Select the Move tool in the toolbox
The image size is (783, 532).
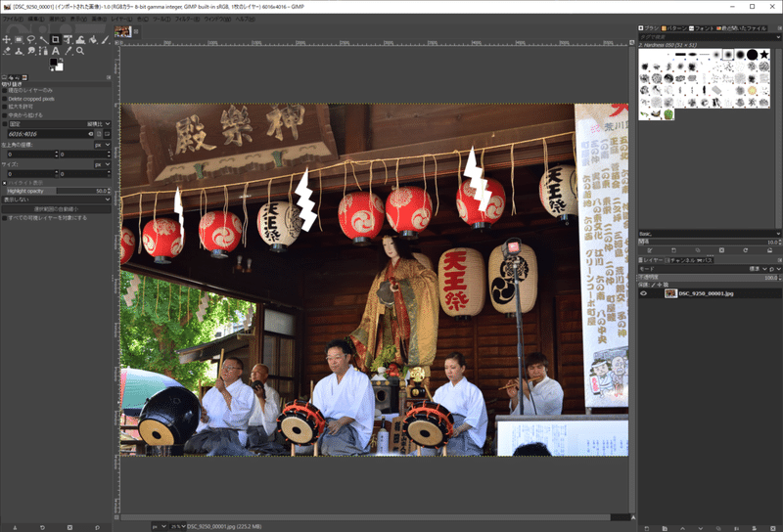click(7, 40)
